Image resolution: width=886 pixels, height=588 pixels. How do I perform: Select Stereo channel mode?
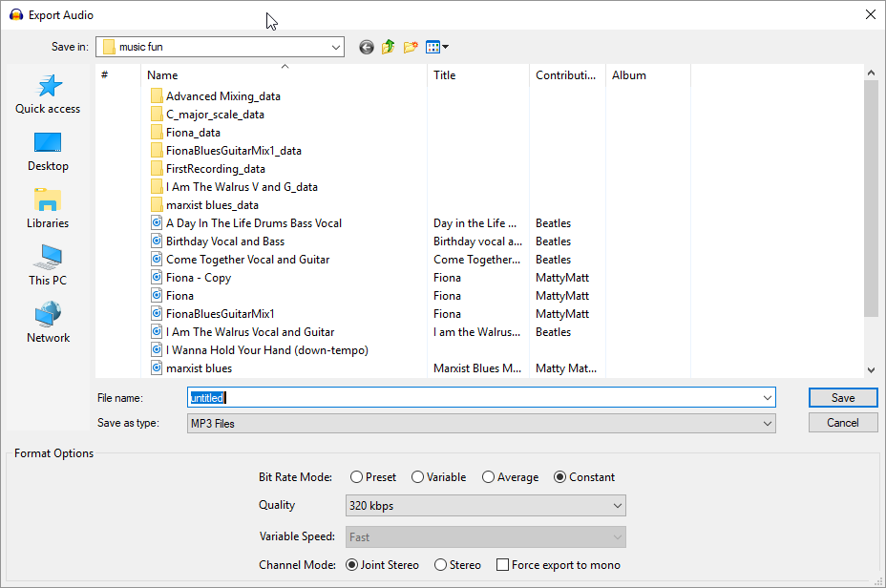[440, 565]
